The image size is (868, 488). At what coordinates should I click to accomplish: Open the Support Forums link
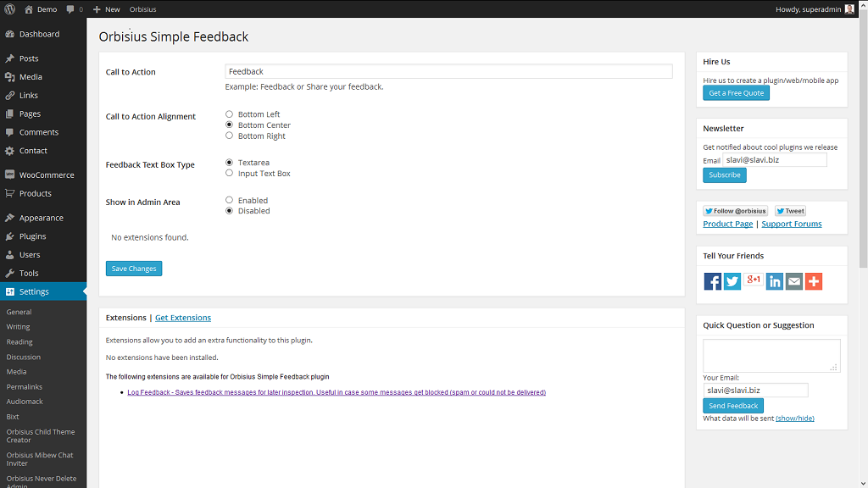click(792, 224)
